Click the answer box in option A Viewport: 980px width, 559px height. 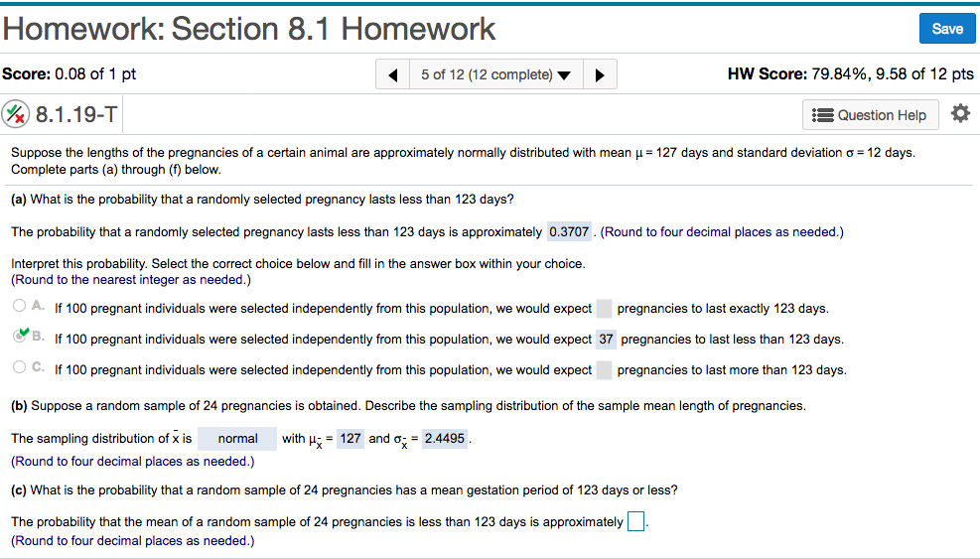point(604,308)
